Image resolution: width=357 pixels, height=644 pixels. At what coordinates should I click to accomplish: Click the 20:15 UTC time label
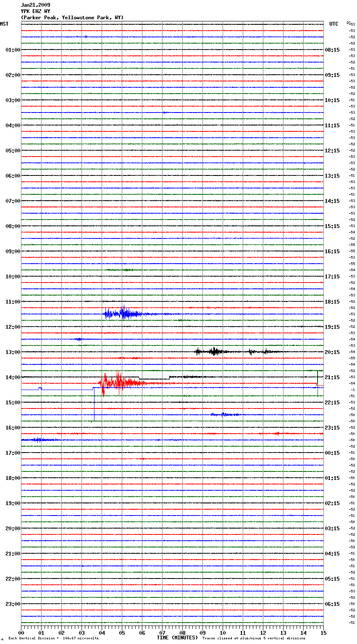point(332,352)
